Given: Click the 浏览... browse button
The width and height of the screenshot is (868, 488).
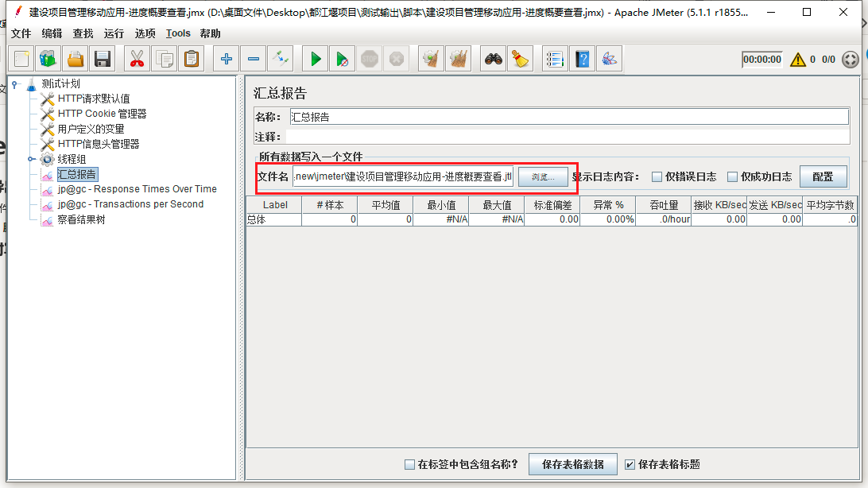Looking at the screenshot, I should (543, 177).
